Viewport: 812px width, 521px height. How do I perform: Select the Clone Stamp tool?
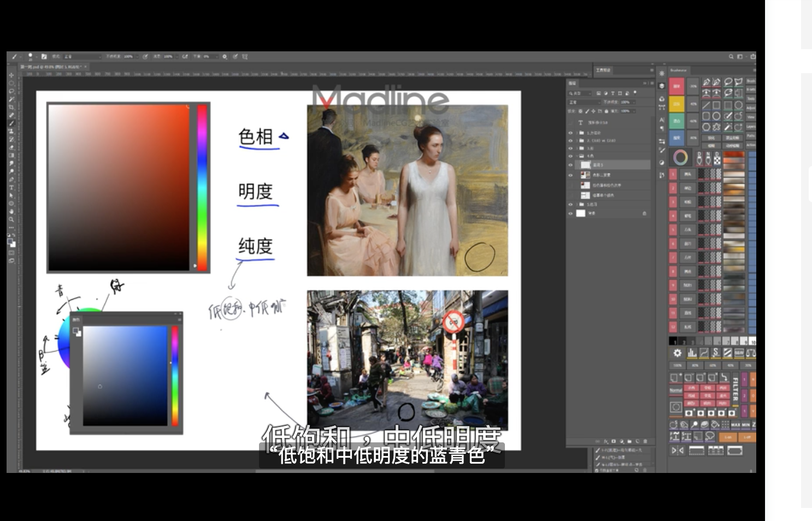coord(11,131)
